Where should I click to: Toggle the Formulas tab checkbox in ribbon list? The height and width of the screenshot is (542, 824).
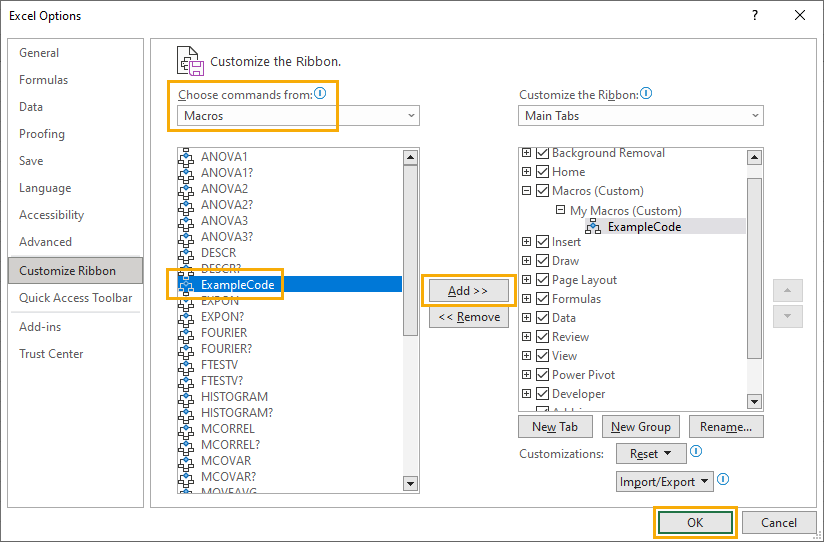(x=542, y=299)
